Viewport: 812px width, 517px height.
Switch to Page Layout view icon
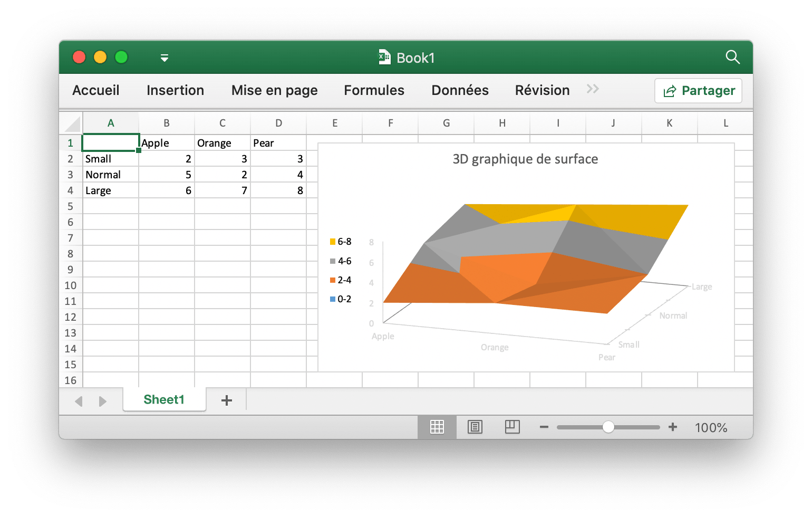tap(475, 427)
